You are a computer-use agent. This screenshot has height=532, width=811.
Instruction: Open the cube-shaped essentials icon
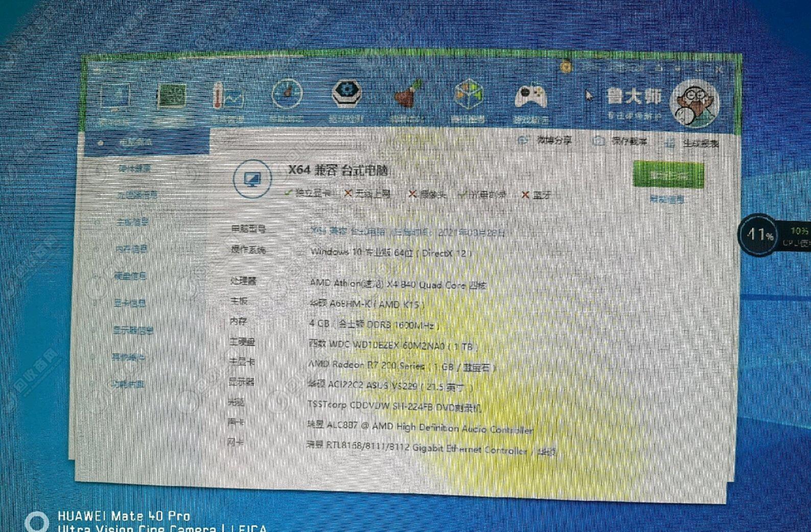click(x=468, y=95)
